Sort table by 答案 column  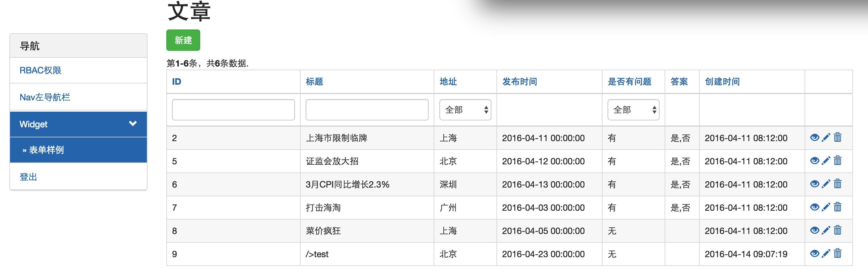(x=679, y=82)
